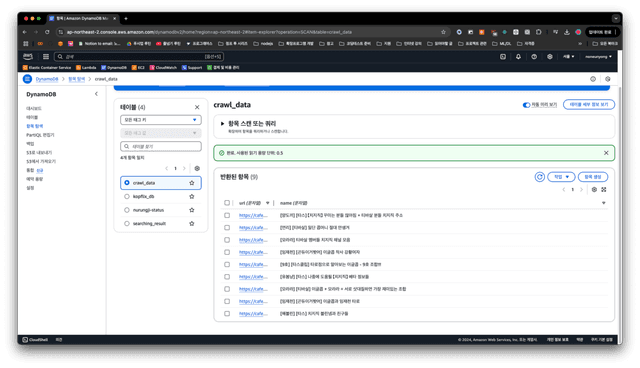This screenshot has width=640, height=368.
Task: Go to 대시보드 in the sidebar
Action: [x=34, y=109]
